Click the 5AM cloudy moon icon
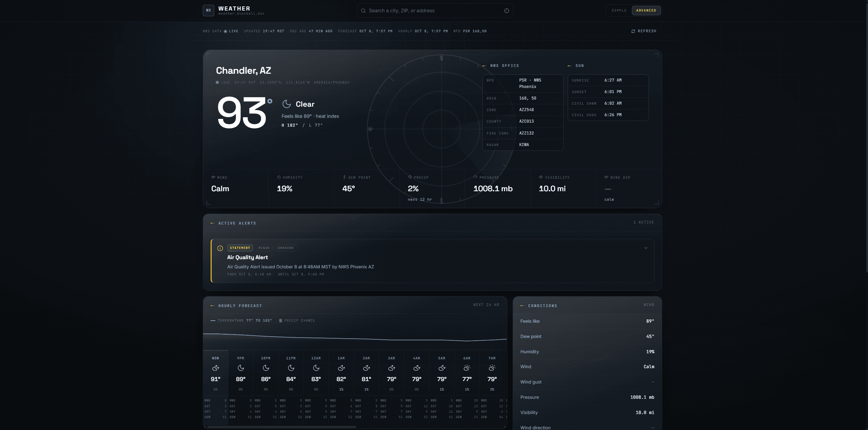The image size is (868, 430). (442, 368)
